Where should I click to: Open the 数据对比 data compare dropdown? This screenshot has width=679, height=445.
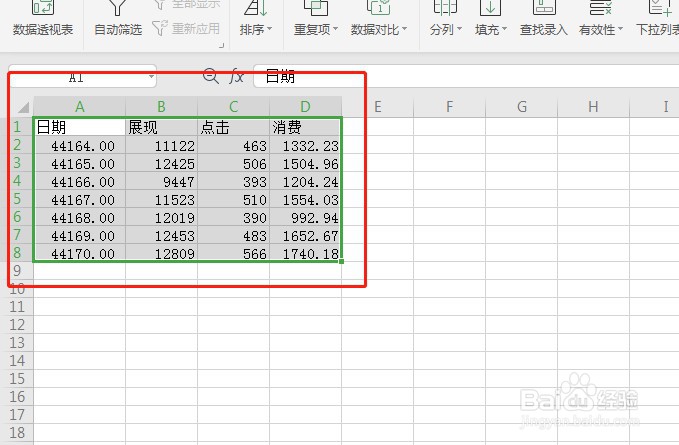coord(379,19)
